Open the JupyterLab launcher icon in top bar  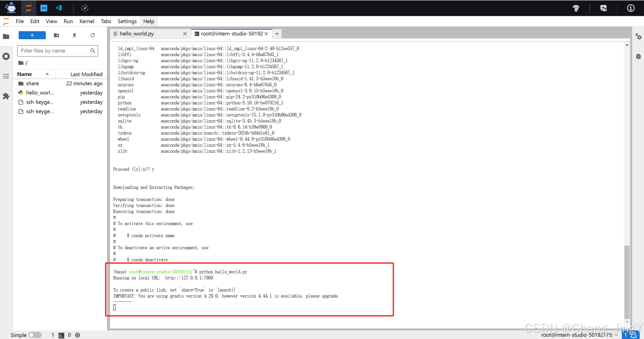[28, 8]
